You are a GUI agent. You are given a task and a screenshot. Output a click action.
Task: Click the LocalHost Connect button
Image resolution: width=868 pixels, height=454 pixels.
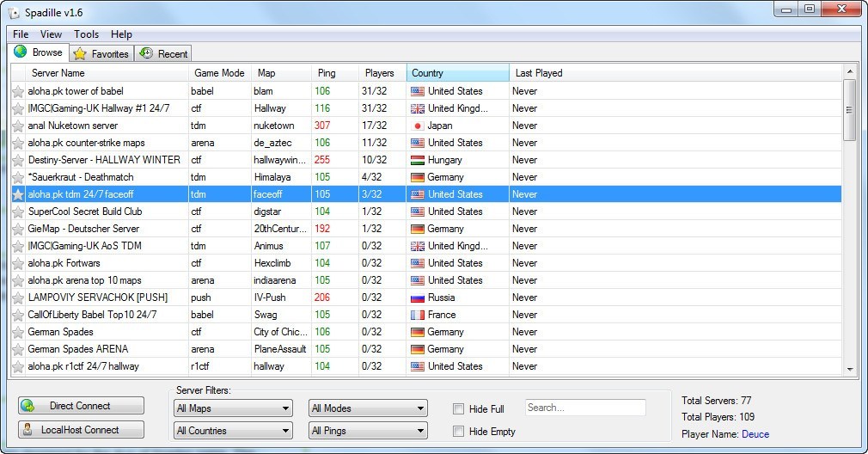(81, 430)
